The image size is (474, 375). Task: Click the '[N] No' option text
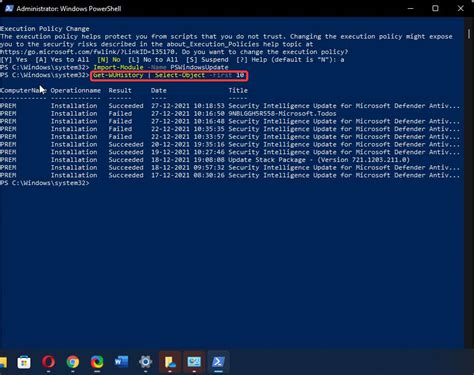tap(109, 60)
